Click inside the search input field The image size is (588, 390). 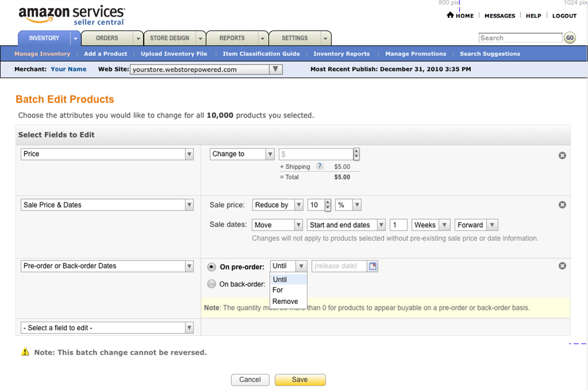pos(517,38)
